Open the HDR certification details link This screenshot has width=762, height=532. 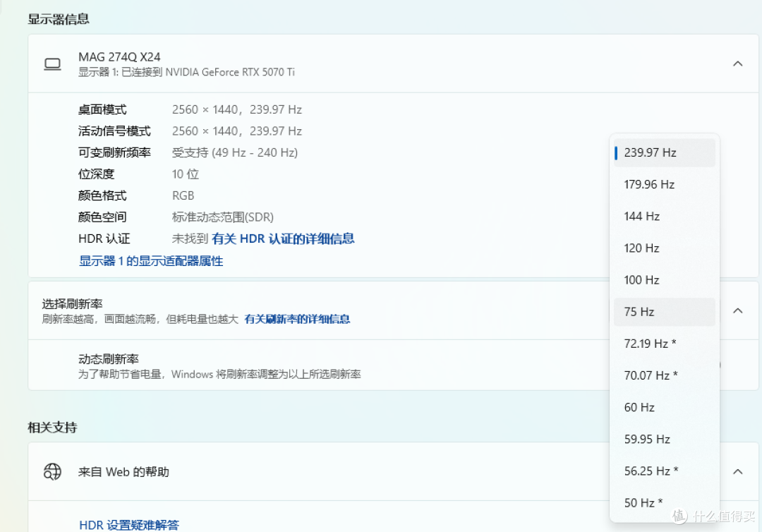[x=283, y=238]
